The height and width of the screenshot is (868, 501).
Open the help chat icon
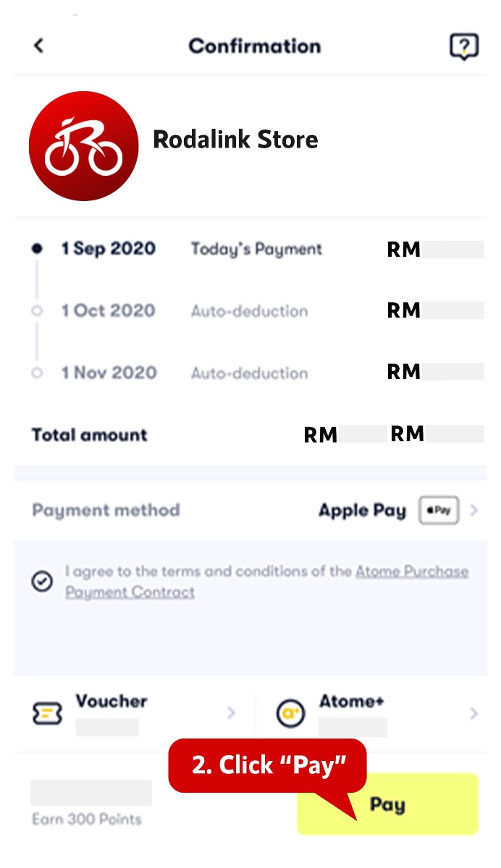pos(463,47)
